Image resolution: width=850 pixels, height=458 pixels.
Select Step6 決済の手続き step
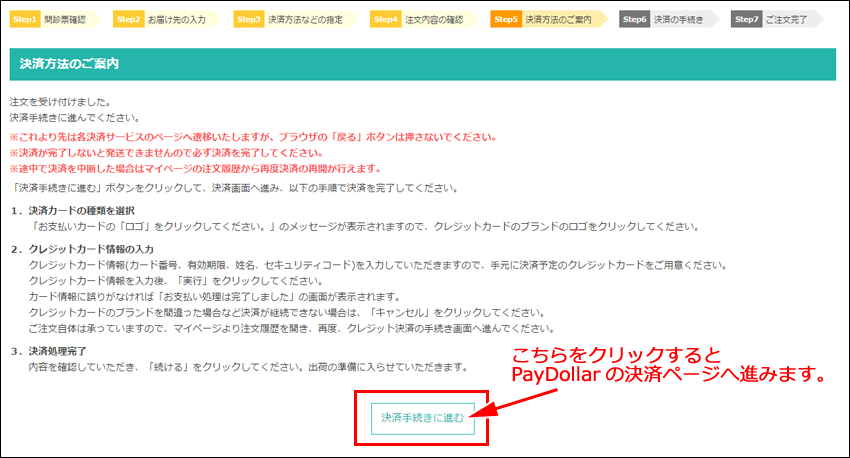669,20
